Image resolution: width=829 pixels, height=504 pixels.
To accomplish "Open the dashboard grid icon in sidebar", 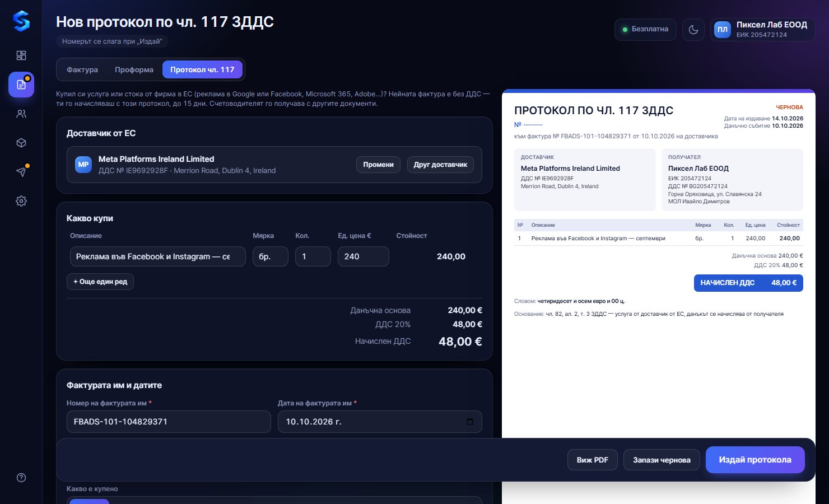I will pyautogui.click(x=21, y=55).
